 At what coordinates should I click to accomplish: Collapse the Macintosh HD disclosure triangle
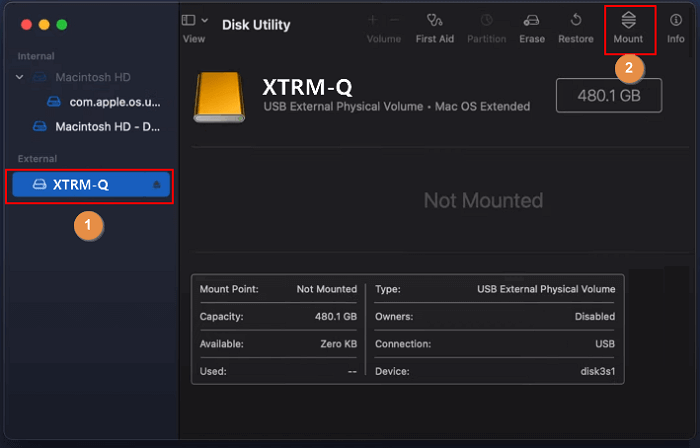[x=20, y=77]
